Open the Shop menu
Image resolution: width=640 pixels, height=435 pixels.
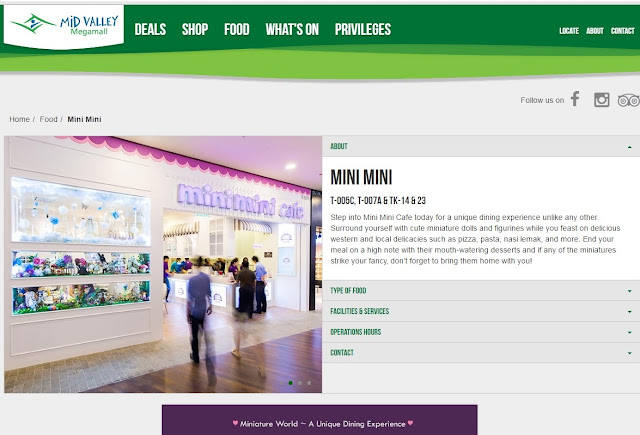(195, 29)
